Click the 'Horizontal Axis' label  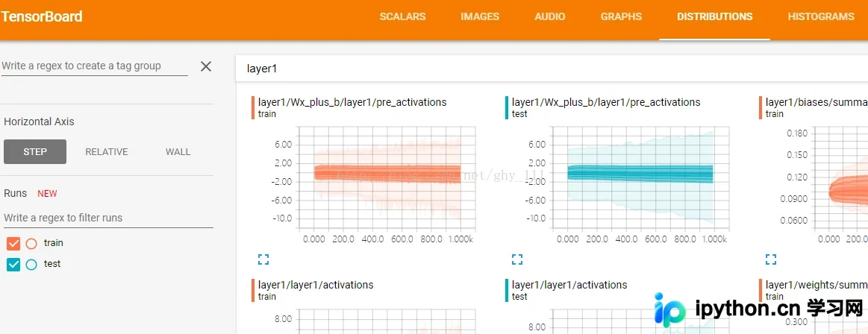(39, 122)
